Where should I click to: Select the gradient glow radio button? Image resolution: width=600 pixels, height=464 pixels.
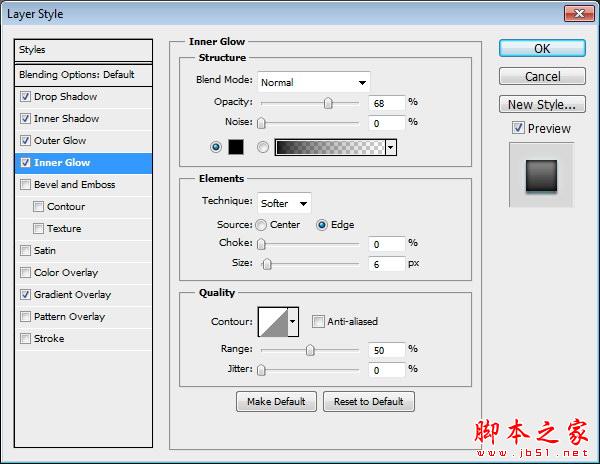click(263, 147)
